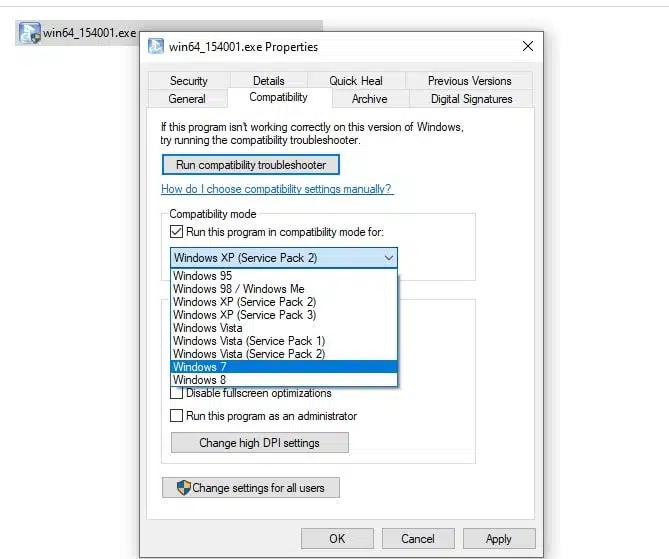Image resolution: width=669 pixels, height=559 pixels.
Task: Uncheck Run this program in compatibility mode
Action: click(x=176, y=232)
